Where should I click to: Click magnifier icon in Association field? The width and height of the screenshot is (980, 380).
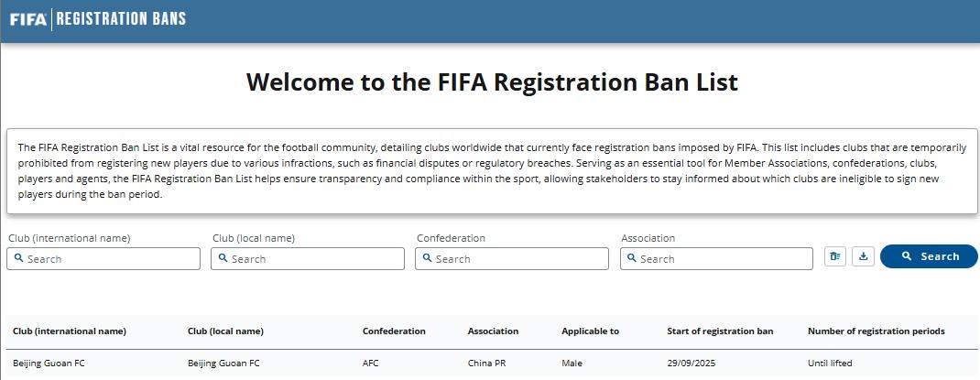[x=632, y=259]
